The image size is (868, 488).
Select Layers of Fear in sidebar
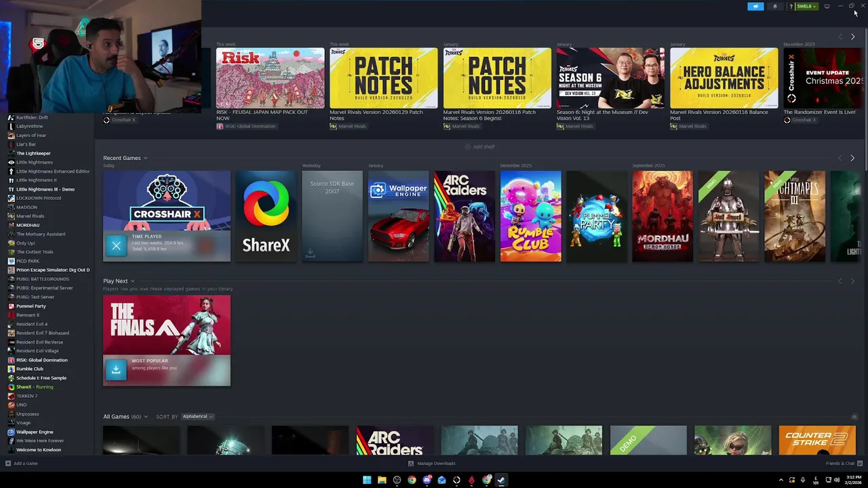pyautogui.click(x=31, y=135)
